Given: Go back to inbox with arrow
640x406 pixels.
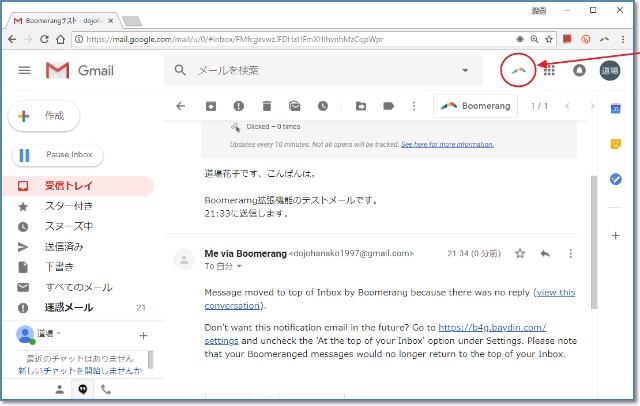Looking at the screenshot, I should (181, 106).
